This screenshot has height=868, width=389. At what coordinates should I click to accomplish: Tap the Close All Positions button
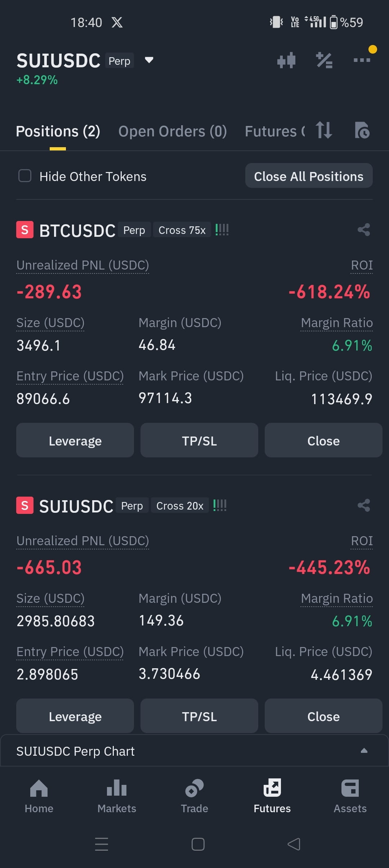309,176
